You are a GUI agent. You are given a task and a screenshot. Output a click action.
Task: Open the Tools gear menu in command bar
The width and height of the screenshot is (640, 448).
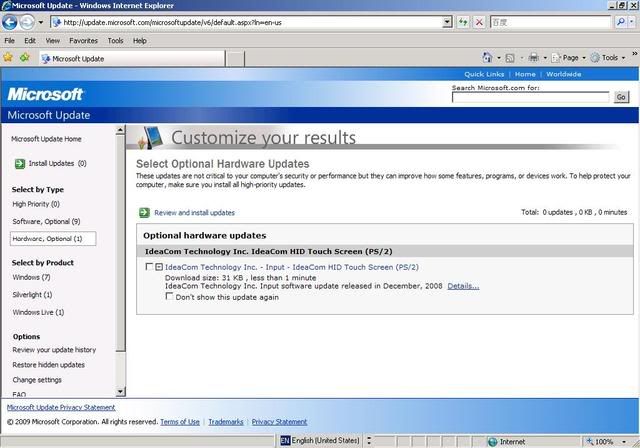608,58
